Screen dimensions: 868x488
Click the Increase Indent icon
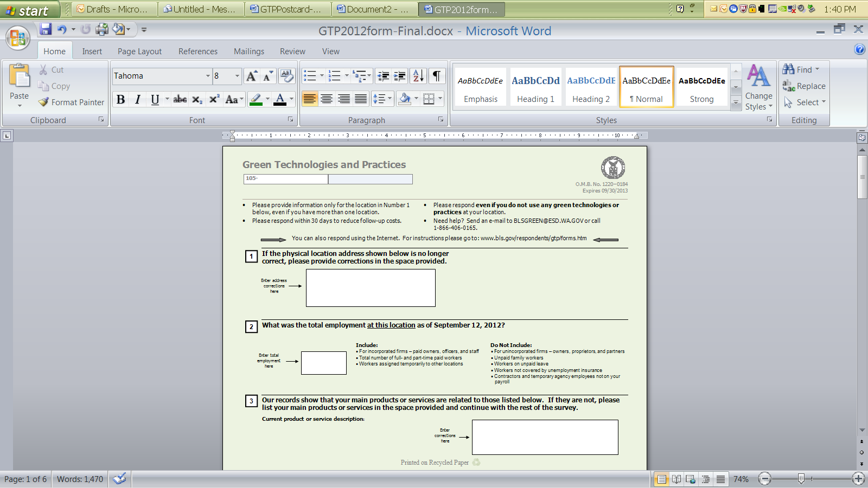(x=400, y=76)
